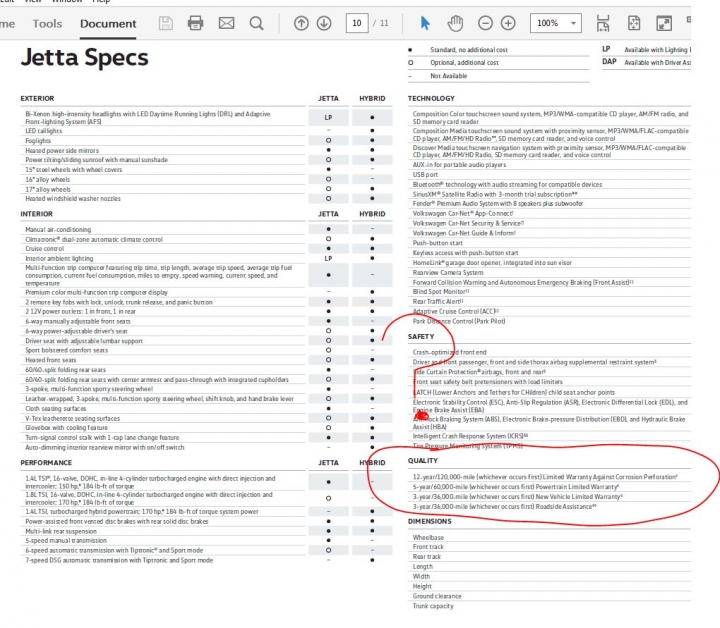Click the 'Rearview Camera System' row
This screenshot has height=628, width=720.
pyautogui.click(x=549, y=272)
